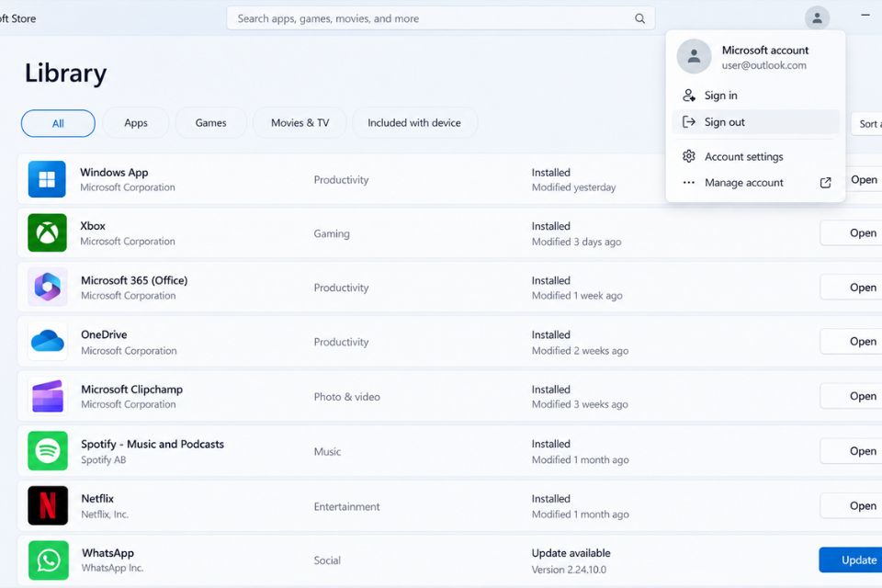Click Modified 2 weeks ago text
This screenshot has width=882, height=588.
pyautogui.click(x=580, y=351)
